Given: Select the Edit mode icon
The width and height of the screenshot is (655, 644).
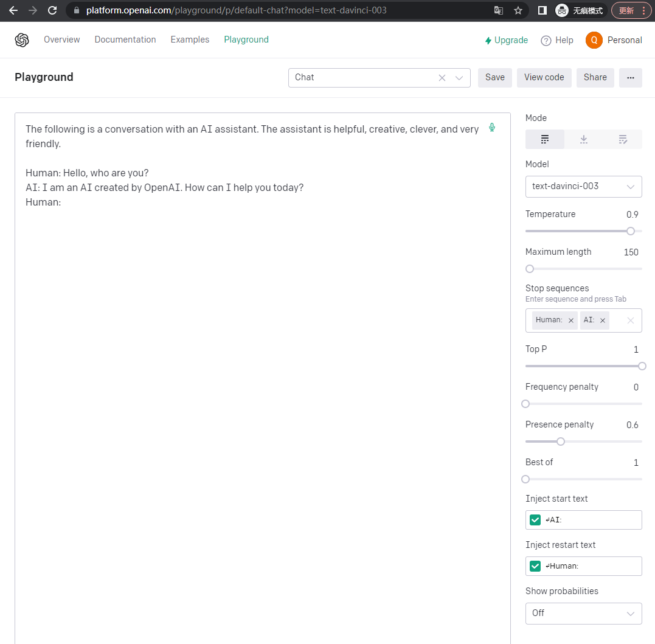Looking at the screenshot, I should point(623,140).
